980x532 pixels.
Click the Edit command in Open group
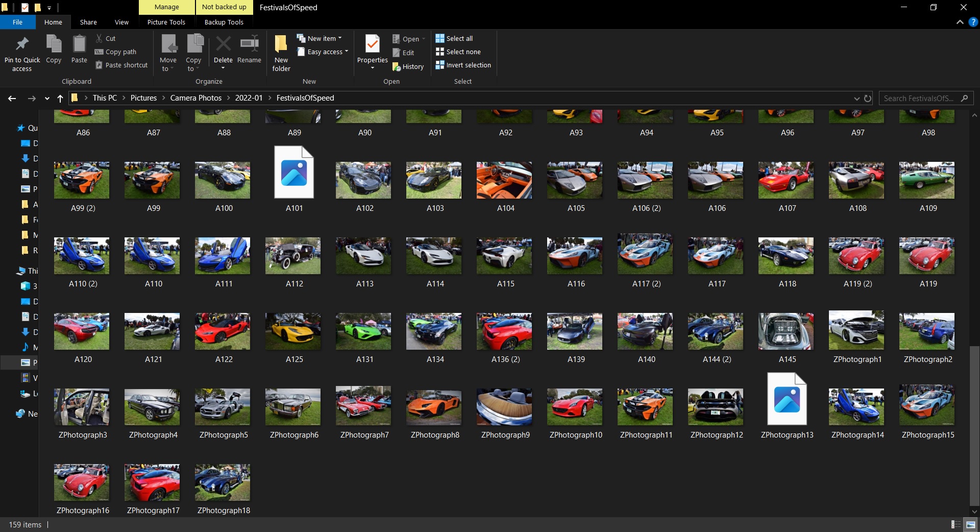click(403, 53)
